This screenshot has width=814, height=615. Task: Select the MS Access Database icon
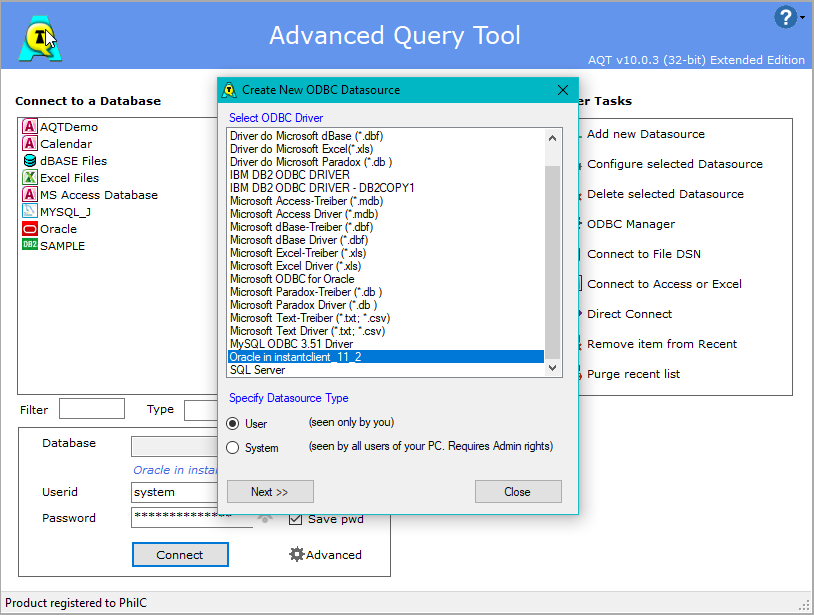(30, 195)
